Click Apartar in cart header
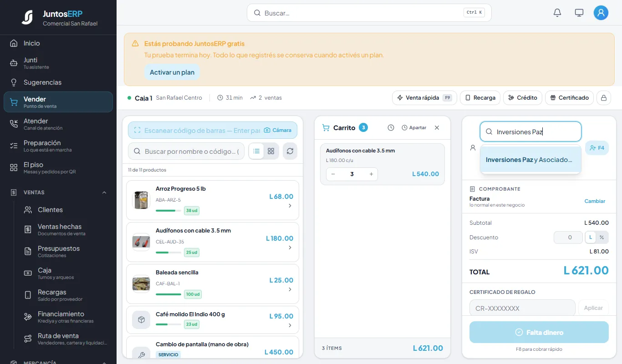This screenshot has height=364, width=622. point(414,128)
